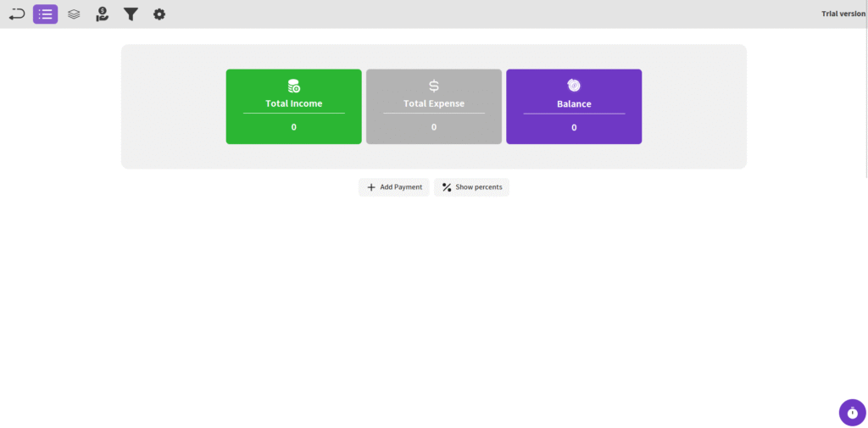Open the highlighted list view icon

tap(46, 14)
